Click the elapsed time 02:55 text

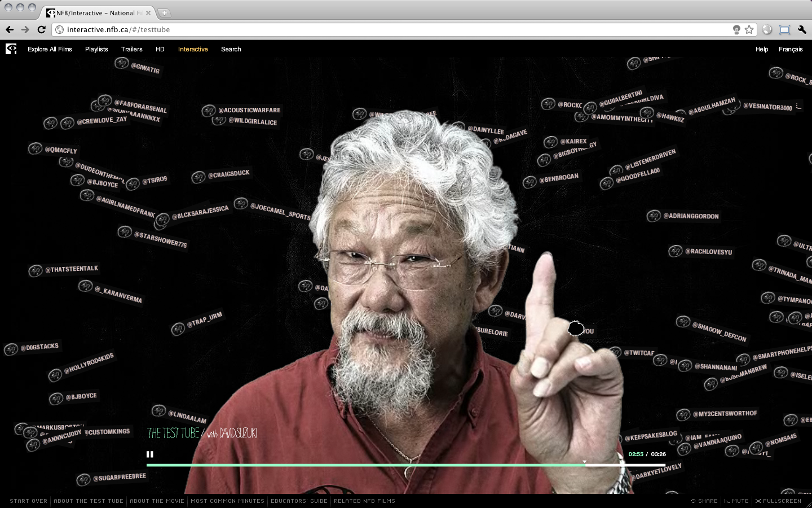[x=636, y=454]
